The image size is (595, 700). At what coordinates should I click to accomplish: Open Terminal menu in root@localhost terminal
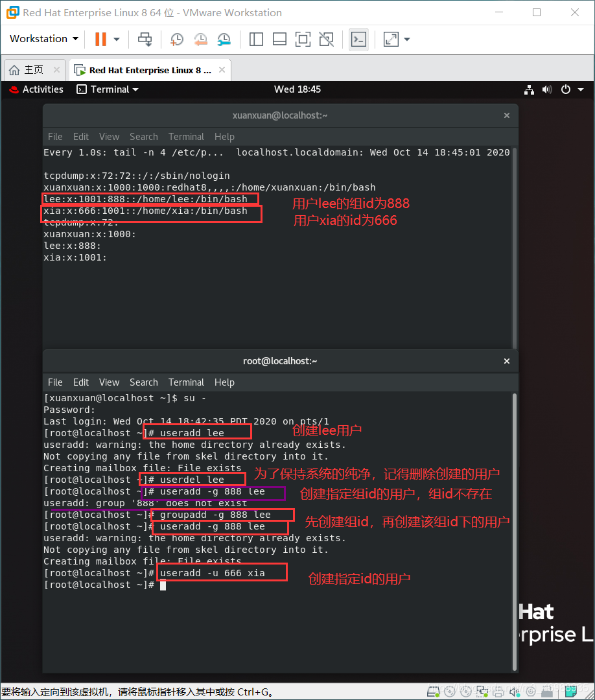coord(186,382)
